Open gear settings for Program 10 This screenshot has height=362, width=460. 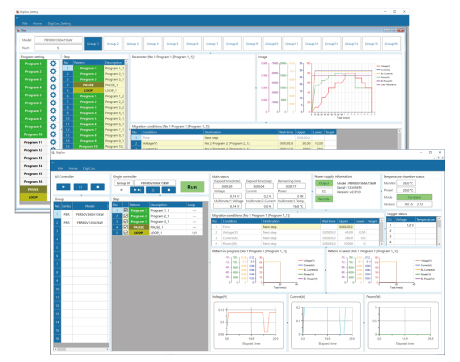coord(53,134)
